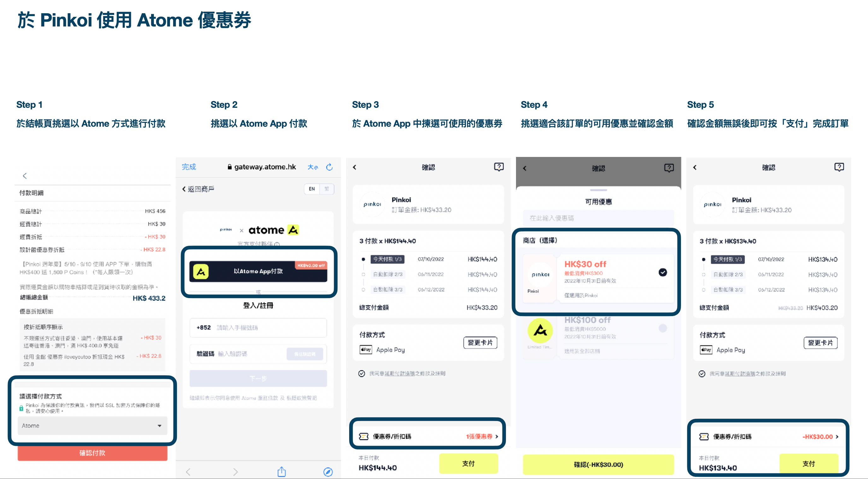Tap the Safari share icon
The image size is (868, 479).
click(281, 472)
